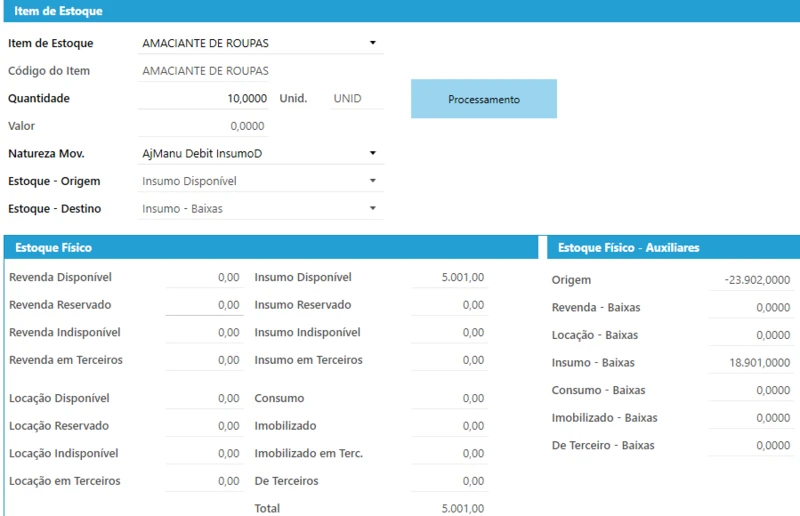Open the Natureza Mov. dropdown arrow
This screenshot has height=516, width=800.
pyautogui.click(x=373, y=153)
